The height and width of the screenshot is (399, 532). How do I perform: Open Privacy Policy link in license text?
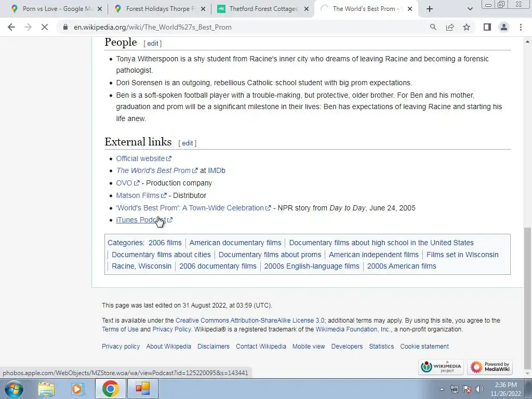[x=171, y=329]
